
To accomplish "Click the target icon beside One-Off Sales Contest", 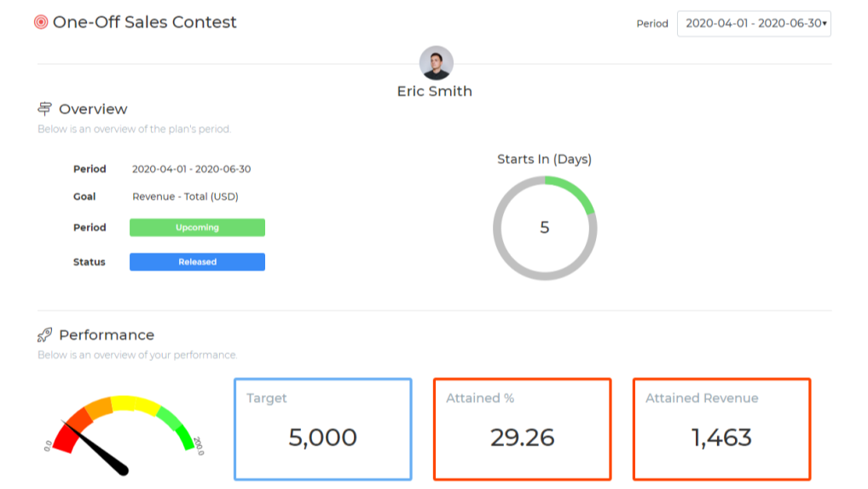I will [41, 22].
